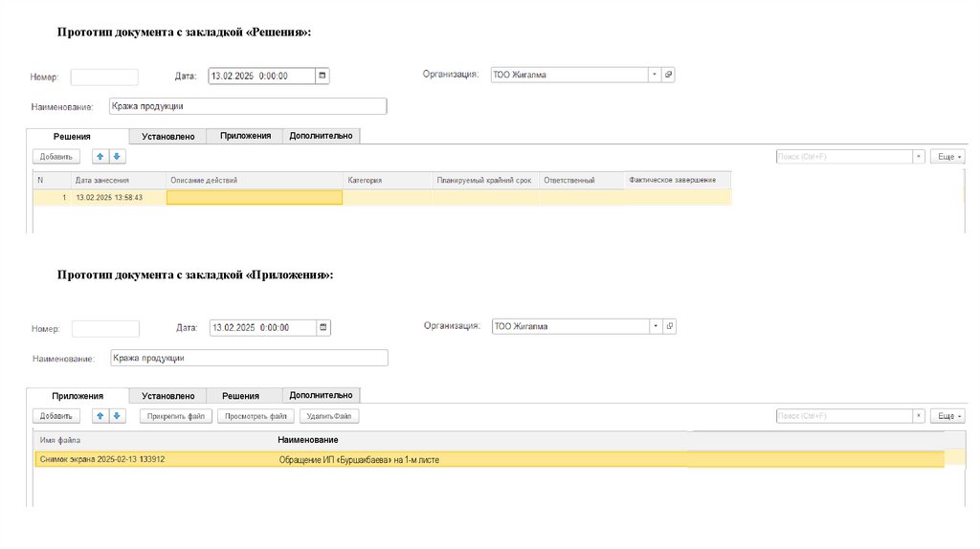The width and height of the screenshot is (980, 549).
Task: Clear search field in Решения tab
Action: tap(918, 156)
